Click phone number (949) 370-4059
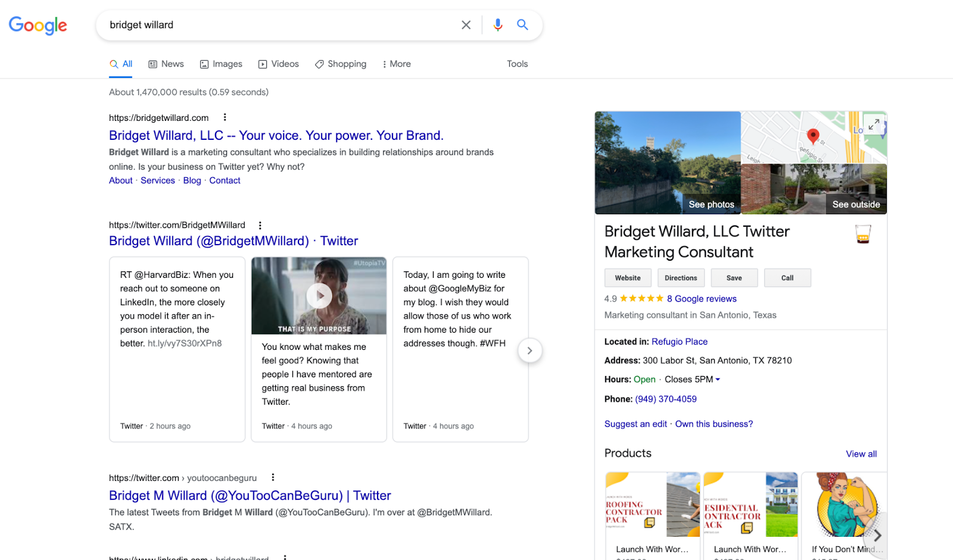953x560 pixels. [666, 399]
